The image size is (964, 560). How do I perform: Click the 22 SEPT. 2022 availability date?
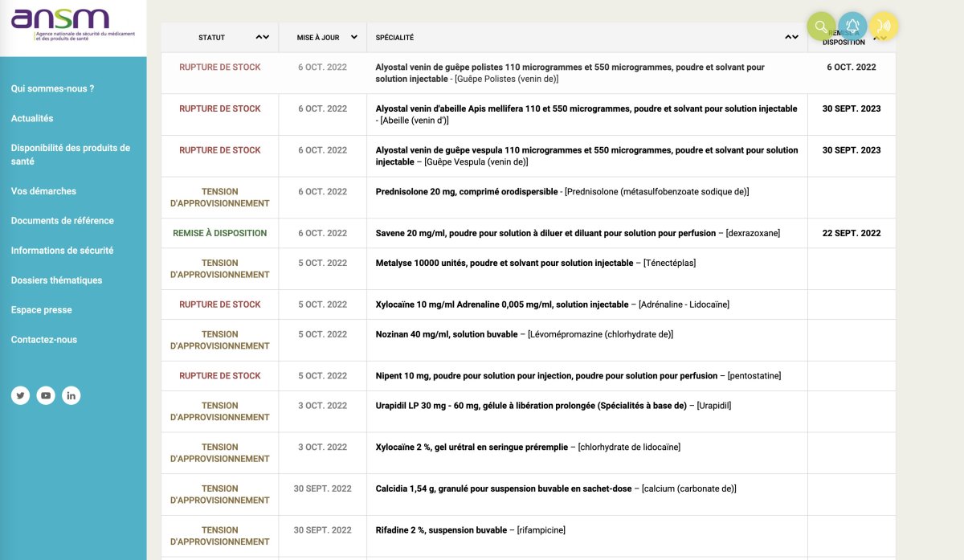[852, 233]
